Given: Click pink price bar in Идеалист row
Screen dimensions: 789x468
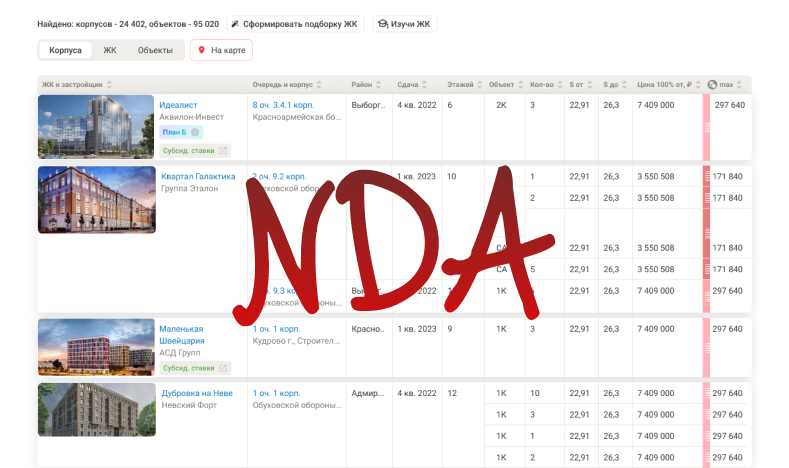Looking at the screenshot, I should click(x=706, y=127).
